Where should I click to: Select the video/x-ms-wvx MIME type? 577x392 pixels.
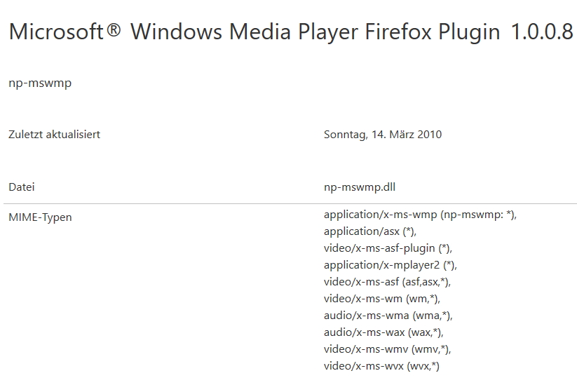[x=381, y=366]
